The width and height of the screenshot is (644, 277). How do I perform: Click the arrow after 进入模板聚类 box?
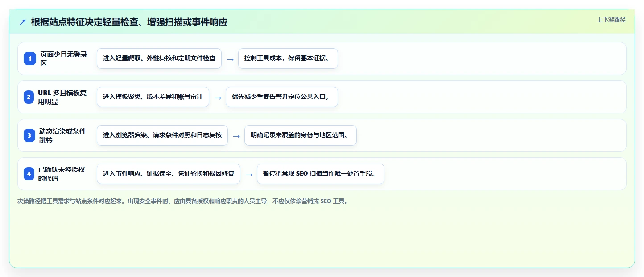tap(218, 97)
